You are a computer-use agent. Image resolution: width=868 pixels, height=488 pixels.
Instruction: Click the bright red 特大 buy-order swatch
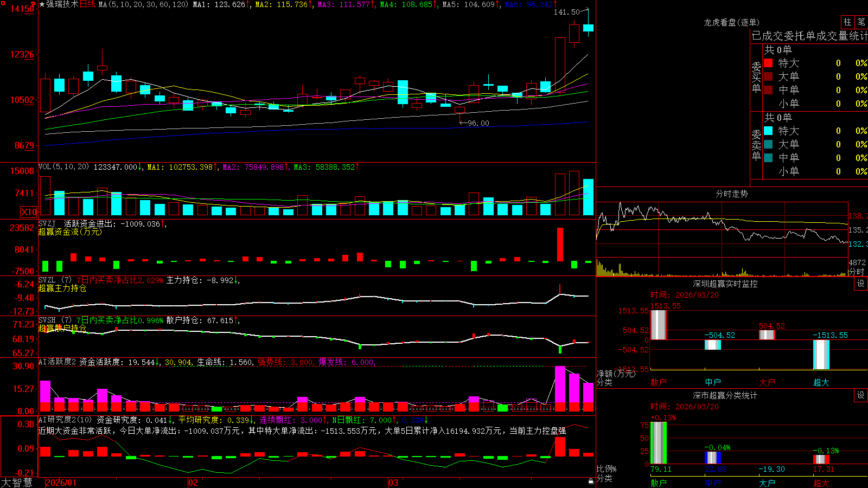click(x=768, y=63)
